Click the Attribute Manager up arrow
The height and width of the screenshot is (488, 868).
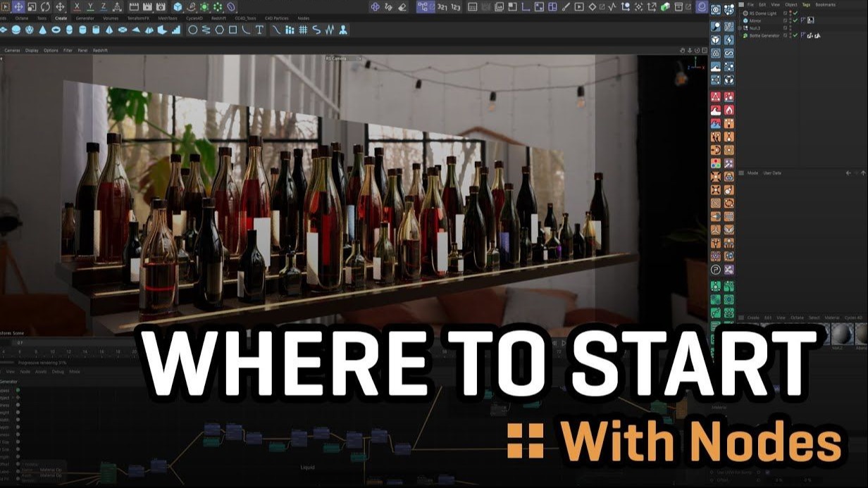[863, 173]
